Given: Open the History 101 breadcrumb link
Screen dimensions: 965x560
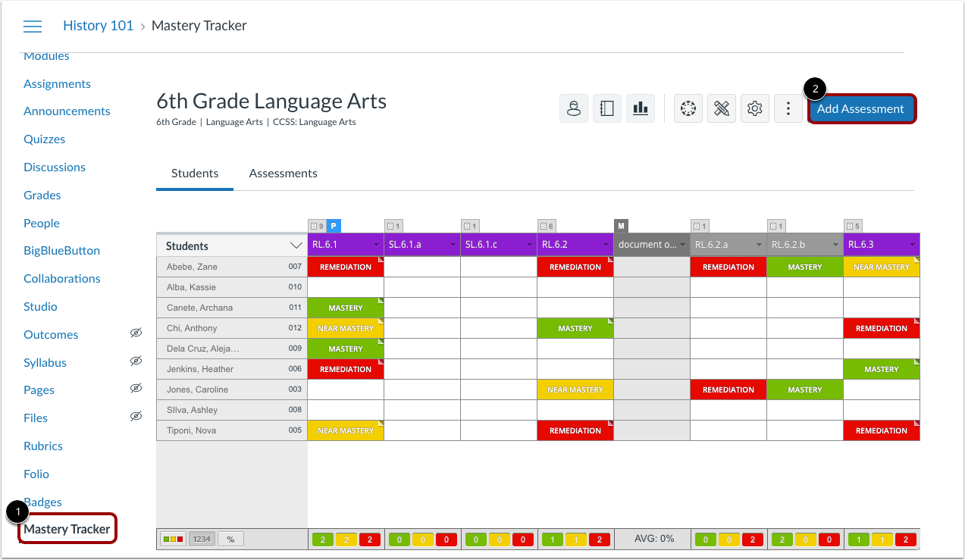Looking at the screenshot, I should [x=98, y=25].
